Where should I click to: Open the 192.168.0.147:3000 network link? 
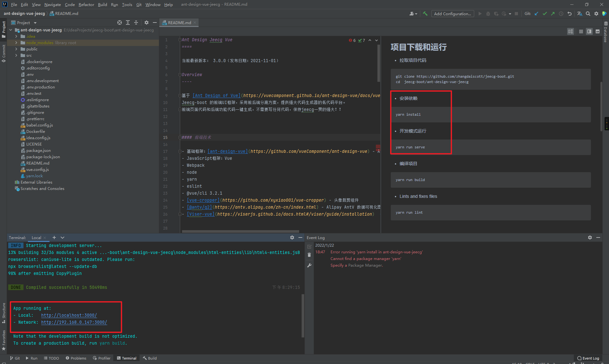click(74, 322)
